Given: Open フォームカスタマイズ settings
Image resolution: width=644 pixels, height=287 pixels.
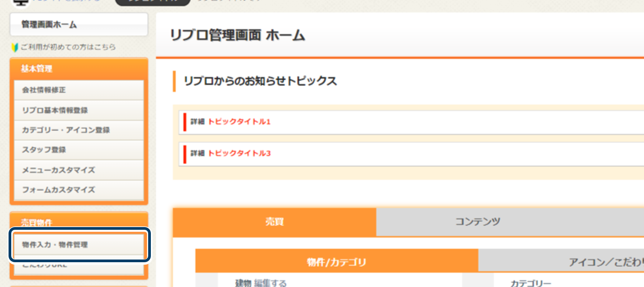Looking at the screenshot, I should coord(79,190).
